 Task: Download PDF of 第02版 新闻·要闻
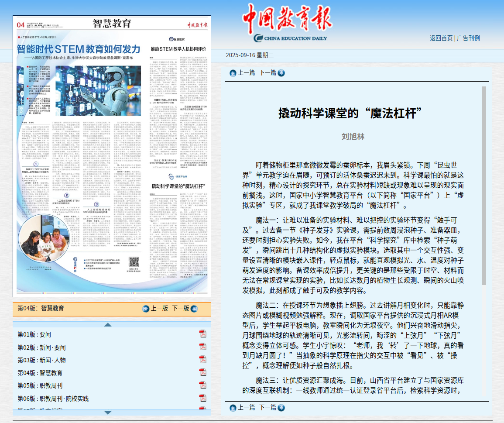(x=202, y=347)
